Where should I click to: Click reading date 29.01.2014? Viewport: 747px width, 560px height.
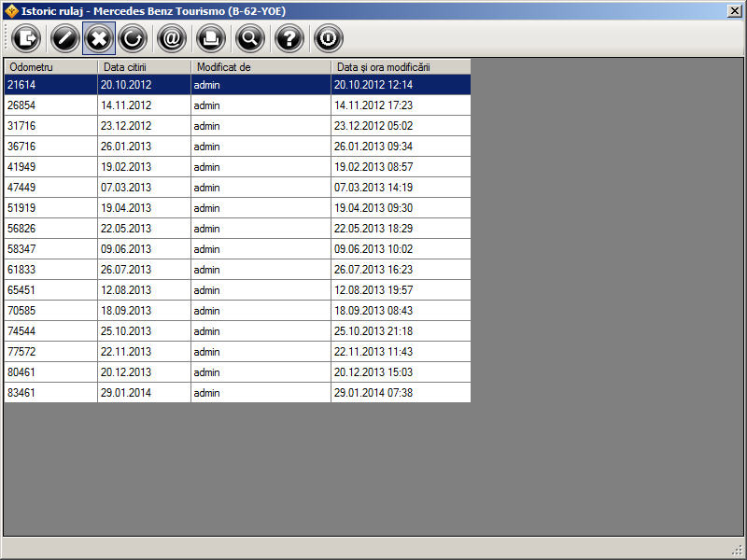click(x=126, y=392)
